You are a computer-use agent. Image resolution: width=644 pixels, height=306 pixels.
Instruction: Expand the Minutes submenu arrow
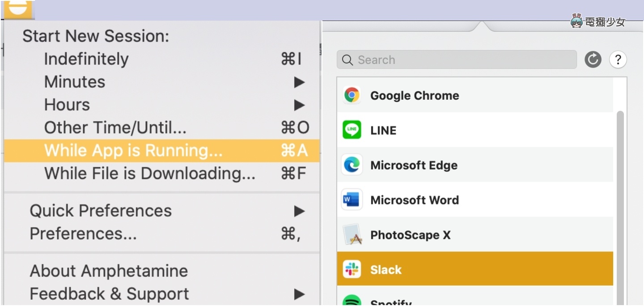click(299, 82)
